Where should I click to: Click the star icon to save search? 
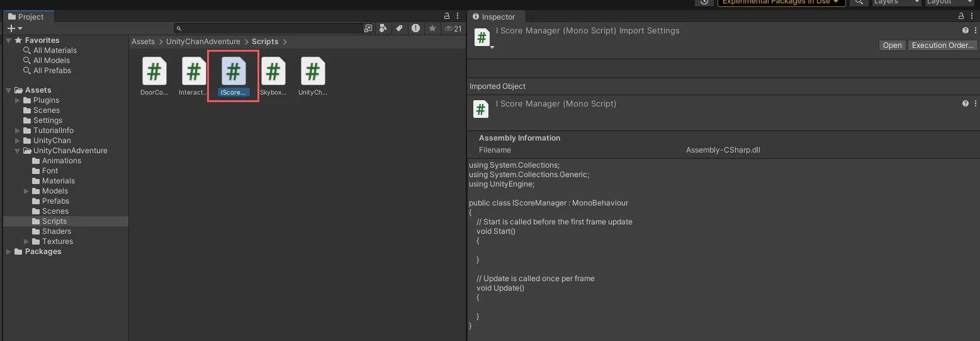point(432,28)
